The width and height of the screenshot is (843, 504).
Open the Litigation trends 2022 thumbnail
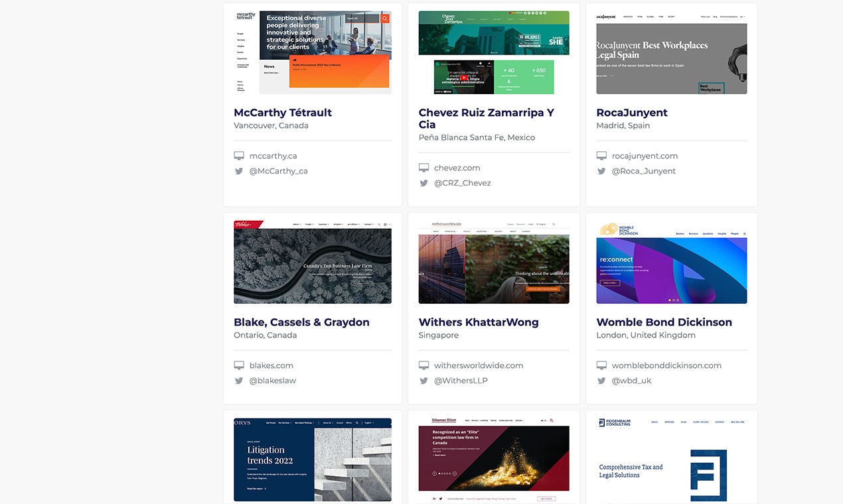pos(313,460)
